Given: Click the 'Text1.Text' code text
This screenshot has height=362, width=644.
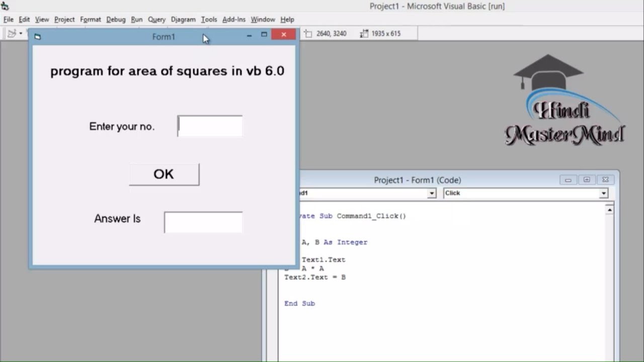Looking at the screenshot, I should click(324, 260).
